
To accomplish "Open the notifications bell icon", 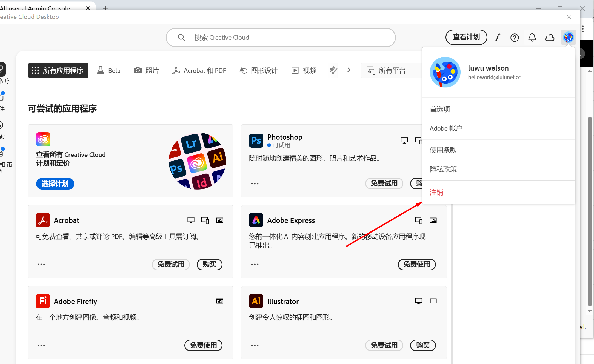I will (x=532, y=38).
